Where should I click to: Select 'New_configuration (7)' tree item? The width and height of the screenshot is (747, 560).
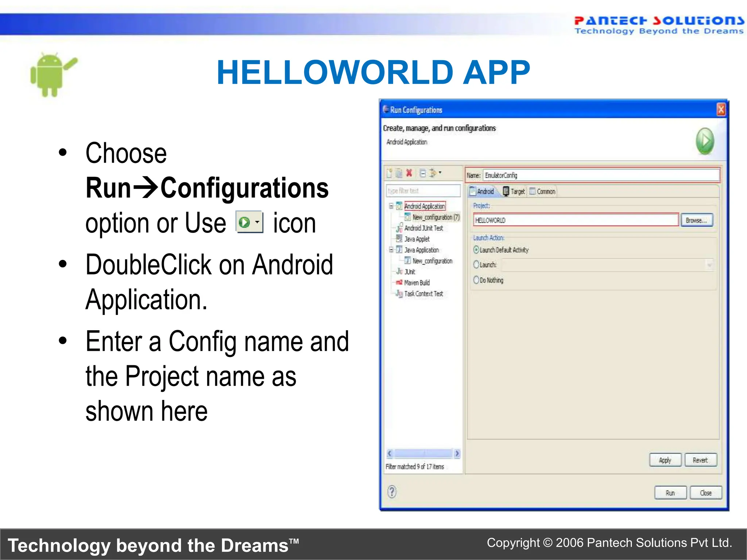click(436, 217)
